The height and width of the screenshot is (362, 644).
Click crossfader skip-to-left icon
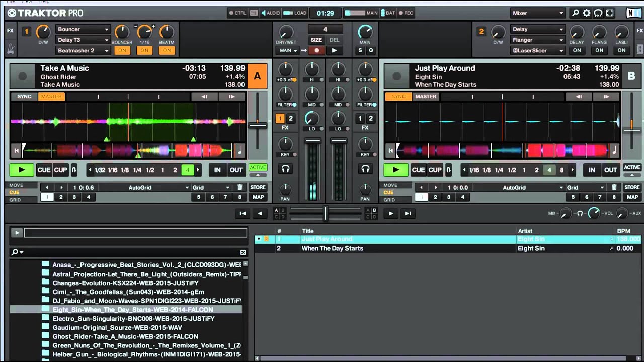243,214
